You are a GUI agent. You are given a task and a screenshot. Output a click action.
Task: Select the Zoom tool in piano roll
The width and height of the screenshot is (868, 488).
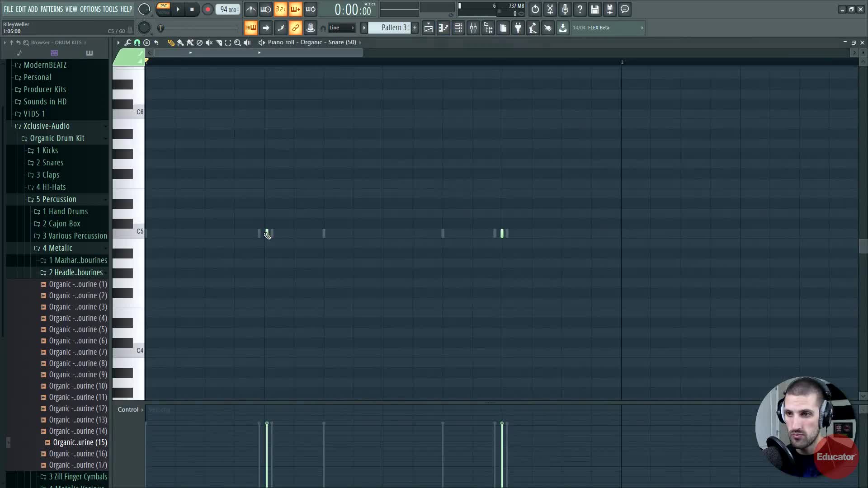coord(237,42)
